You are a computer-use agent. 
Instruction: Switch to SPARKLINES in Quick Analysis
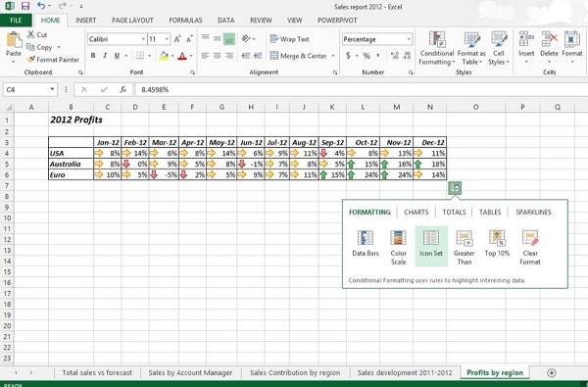point(533,212)
